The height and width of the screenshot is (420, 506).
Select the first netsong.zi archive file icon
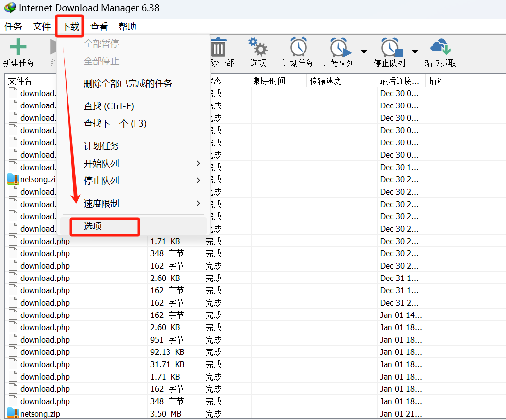13,179
